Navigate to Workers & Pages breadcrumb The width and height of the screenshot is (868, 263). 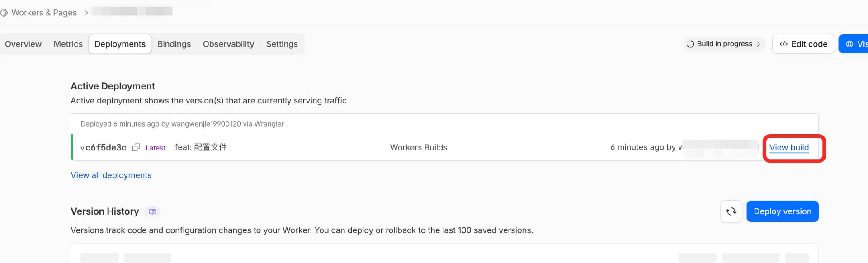(x=44, y=13)
